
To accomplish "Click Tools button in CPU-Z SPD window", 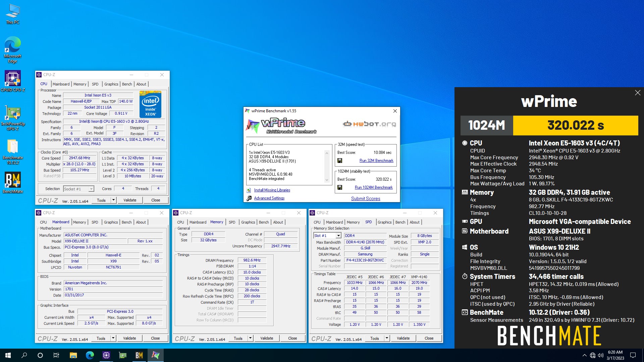I will [x=375, y=338].
